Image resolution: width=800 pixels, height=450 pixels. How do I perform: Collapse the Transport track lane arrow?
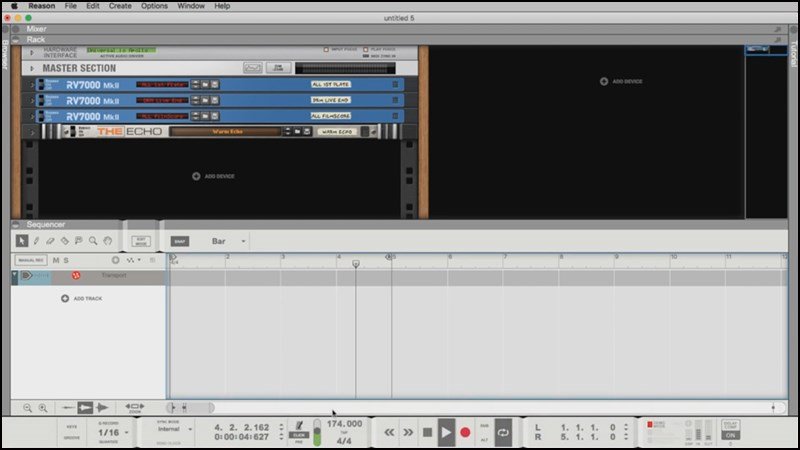point(14,276)
